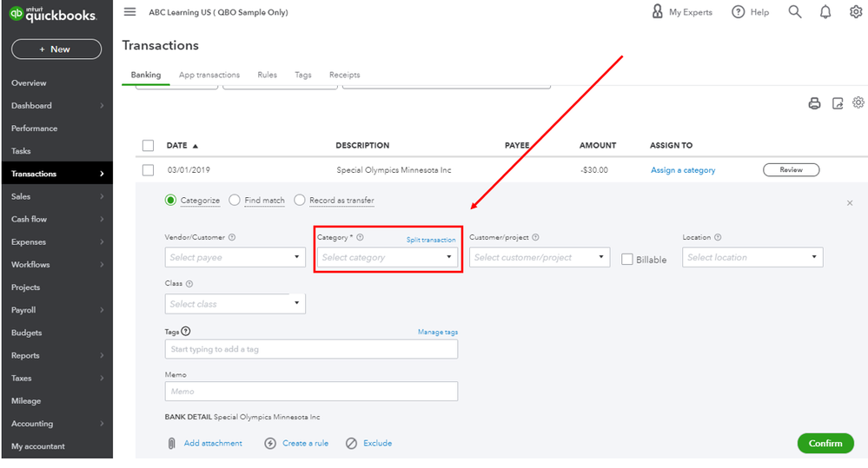Open the Select payee dropdown
The image size is (868, 468).
[x=235, y=257]
